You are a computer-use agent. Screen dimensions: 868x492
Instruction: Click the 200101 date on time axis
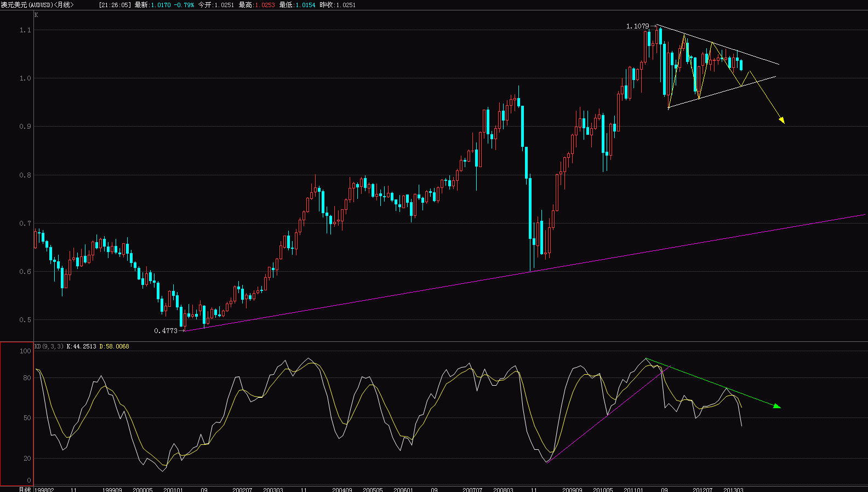pyautogui.click(x=174, y=489)
